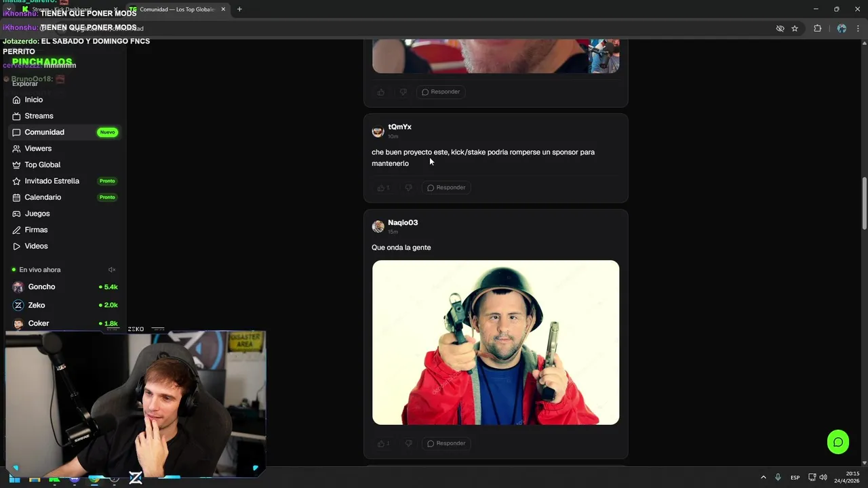Image resolution: width=868 pixels, height=488 pixels.
Task: Open Naqio03's profile avatar
Action: tap(378, 226)
